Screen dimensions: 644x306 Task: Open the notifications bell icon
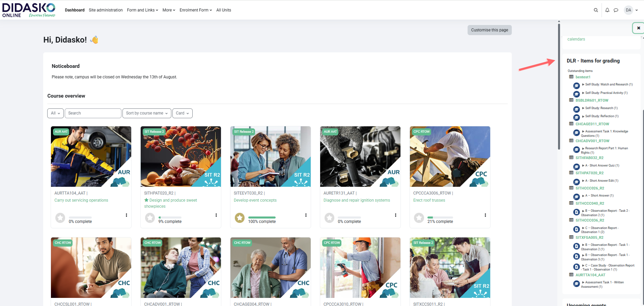coord(607,10)
